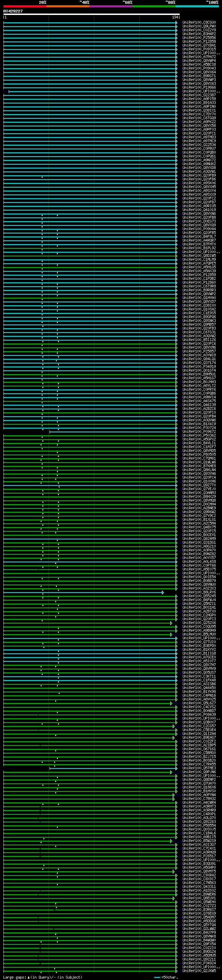Viewport: 222px width, 980px height.
Task: Select the UniRef100_Q8VXH5 label
Action: 199,187
